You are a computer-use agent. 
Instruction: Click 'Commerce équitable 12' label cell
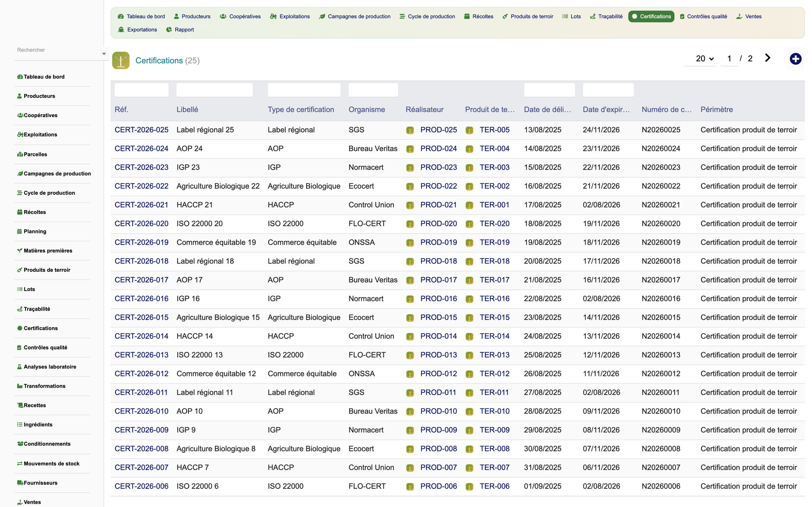tap(216, 374)
